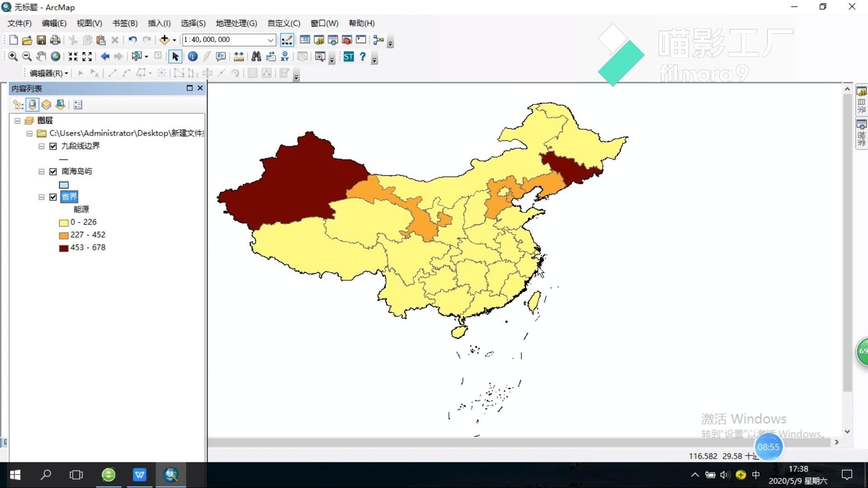Open the map scale dropdown
Screen dimensions: 868x488
pos(270,40)
